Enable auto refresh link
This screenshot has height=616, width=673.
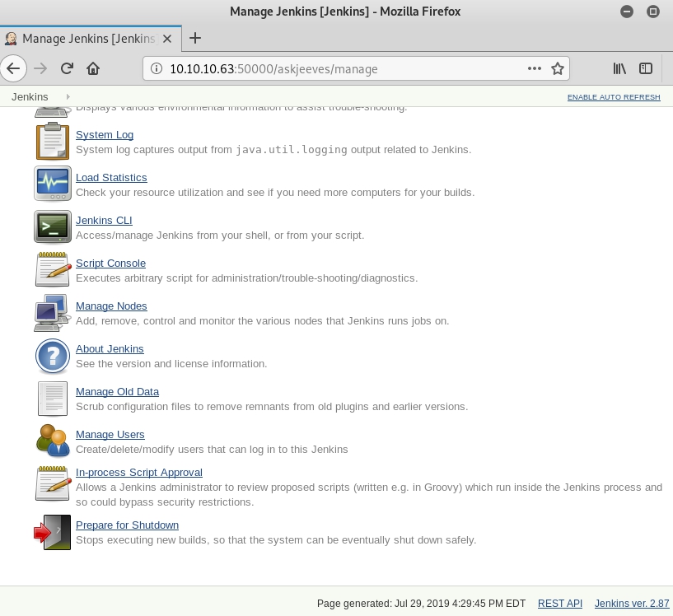click(x=614, y=97)
